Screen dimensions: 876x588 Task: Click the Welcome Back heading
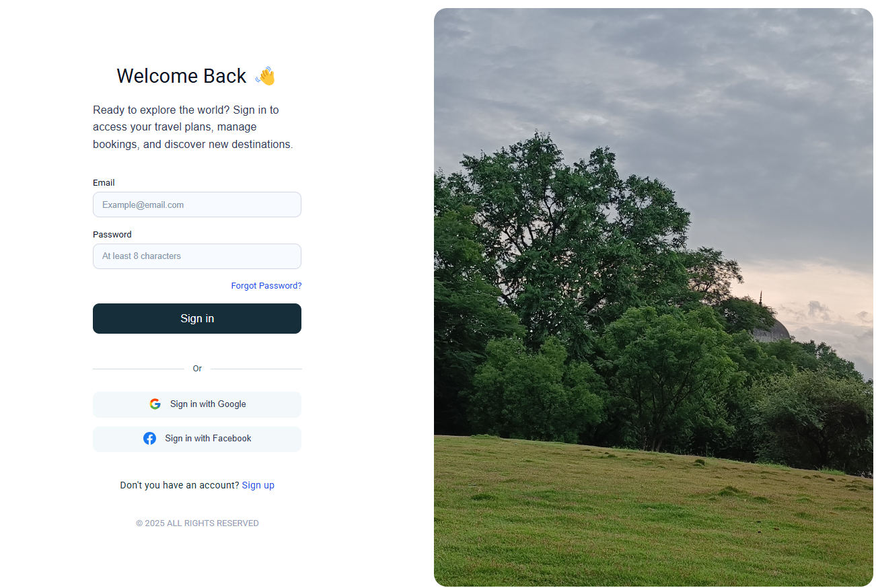tap(182, 76)
